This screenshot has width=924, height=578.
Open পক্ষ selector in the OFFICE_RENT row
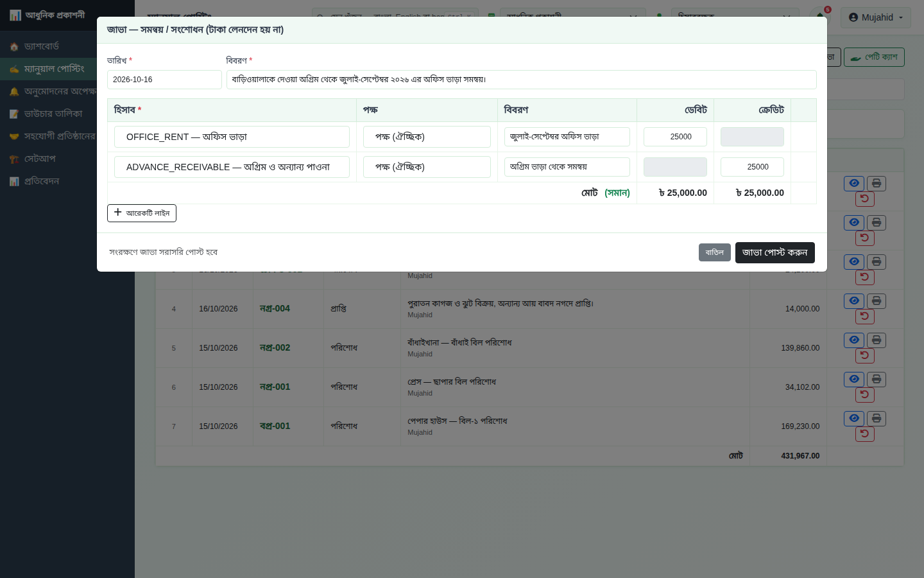[x=427, y=137]
